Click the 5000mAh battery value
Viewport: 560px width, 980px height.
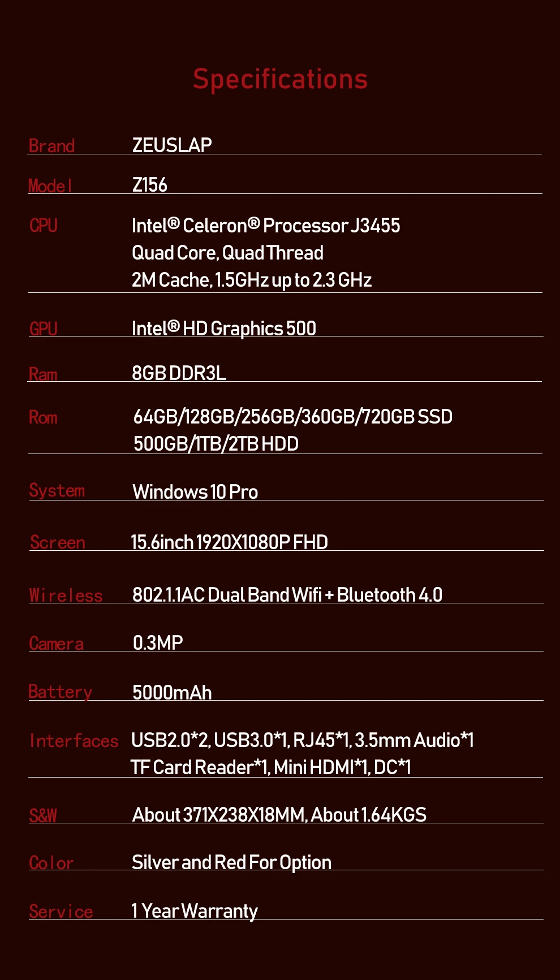pos(172,693)
